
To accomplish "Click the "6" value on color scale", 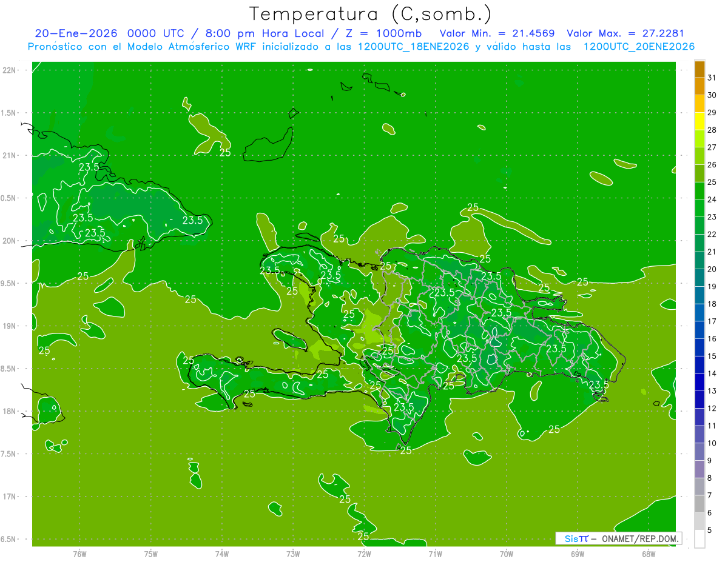I will pos(710,513).
